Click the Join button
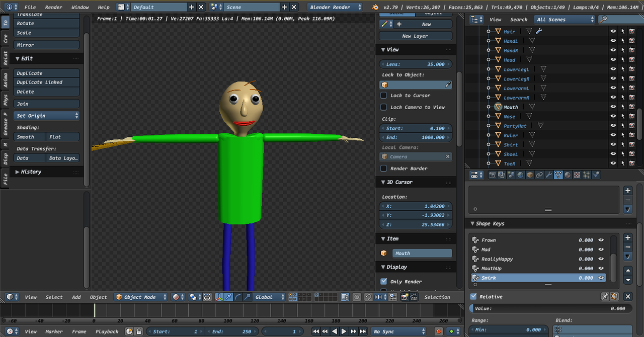This screenshot has width=644, height=337. click(x=47, y=104)
